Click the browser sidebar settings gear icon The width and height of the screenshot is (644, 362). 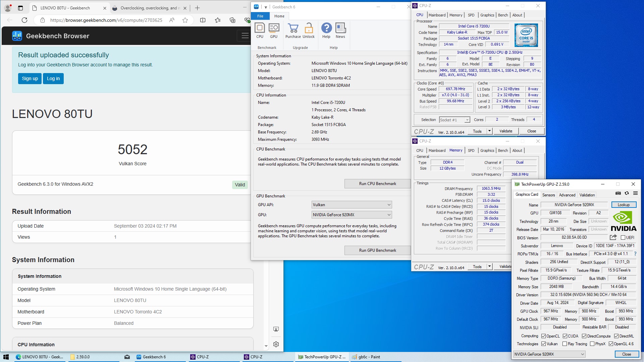(x=276, y=344)
